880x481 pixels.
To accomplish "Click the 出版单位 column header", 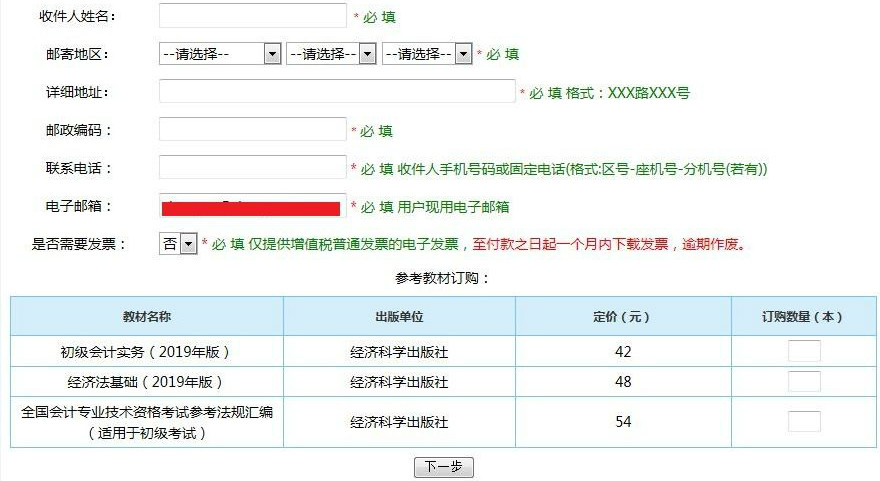I will (x=399, y=317).
